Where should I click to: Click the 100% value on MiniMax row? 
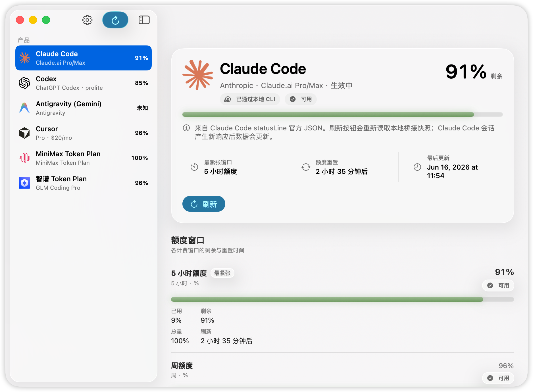140,158
